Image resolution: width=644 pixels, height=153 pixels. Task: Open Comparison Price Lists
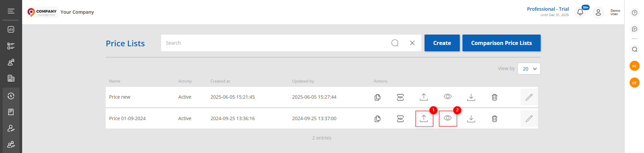(501, 43)
